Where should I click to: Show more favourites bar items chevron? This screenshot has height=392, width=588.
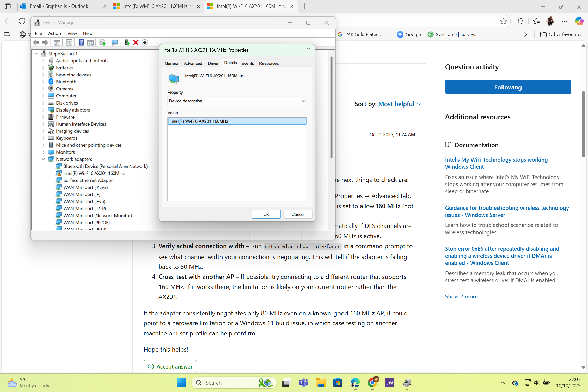[526, 34]
